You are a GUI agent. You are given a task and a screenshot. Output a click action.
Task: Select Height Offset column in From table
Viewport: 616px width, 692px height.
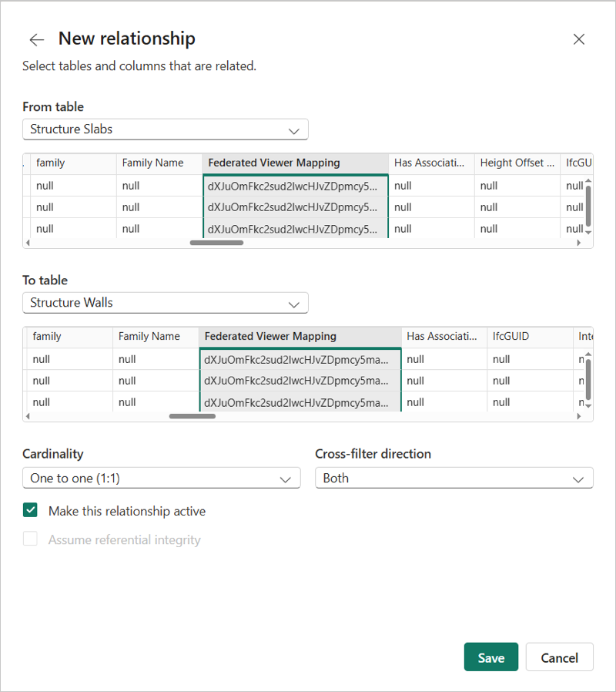[517, 163]
